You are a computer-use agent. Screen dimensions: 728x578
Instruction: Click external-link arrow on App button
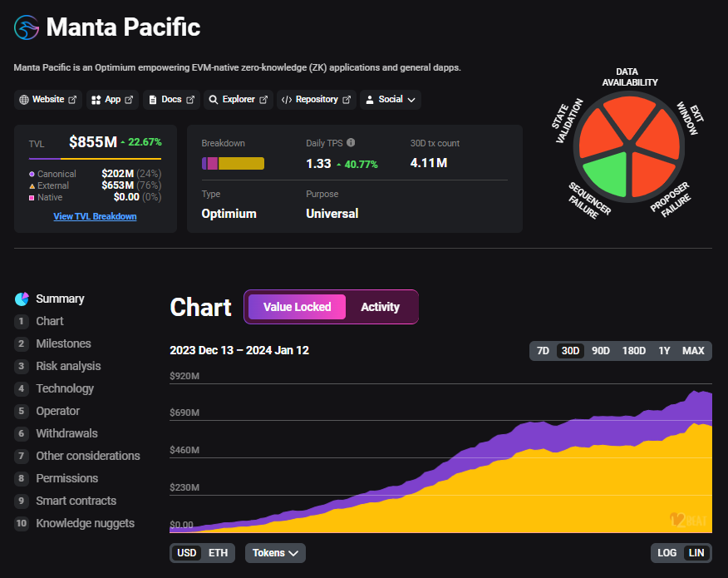pyautogui.click(x=129, y=100)
